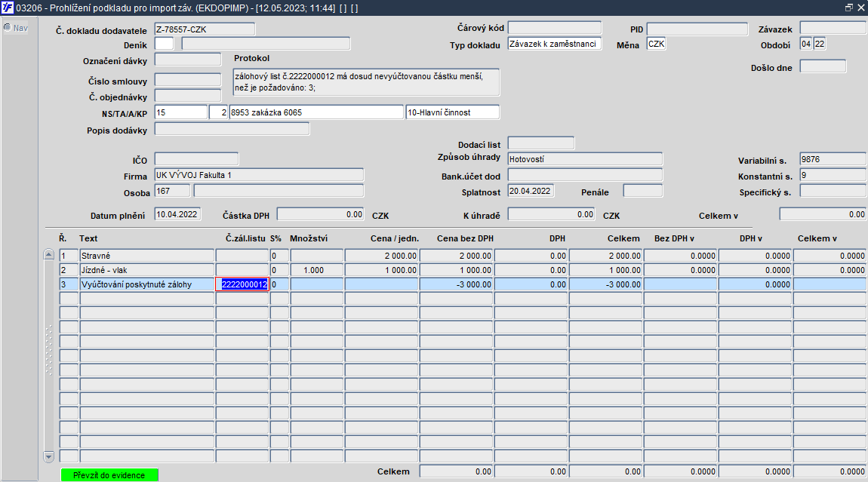Click the Variabilní s. field with 9876
The image size is (868, 482).
coord(833,159)
